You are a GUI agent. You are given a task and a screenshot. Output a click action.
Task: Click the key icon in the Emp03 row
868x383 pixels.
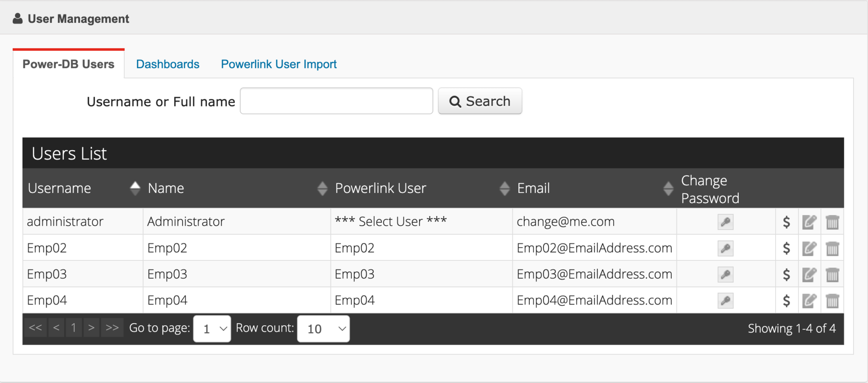pos(725,274)
